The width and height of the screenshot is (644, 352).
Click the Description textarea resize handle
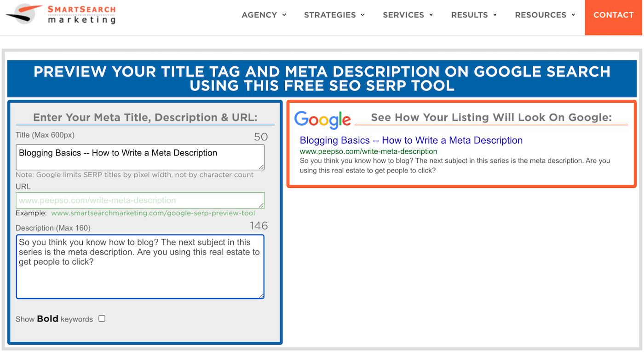[262, 296]
